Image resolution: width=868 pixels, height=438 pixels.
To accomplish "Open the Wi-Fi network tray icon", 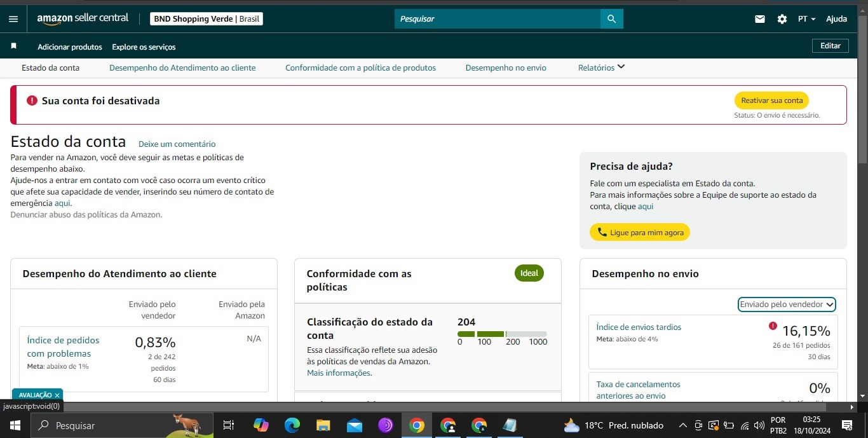I will pyautogui.click(x=745, y=425).
